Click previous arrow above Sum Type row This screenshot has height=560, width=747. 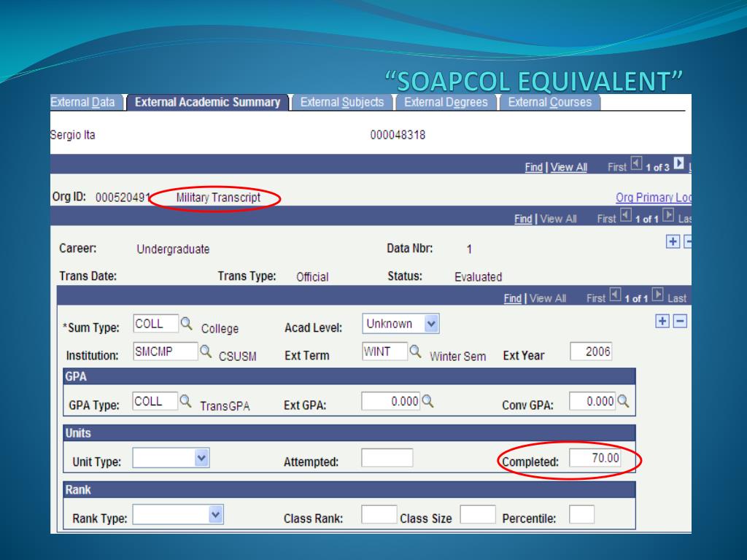click(x=616, y=295)
